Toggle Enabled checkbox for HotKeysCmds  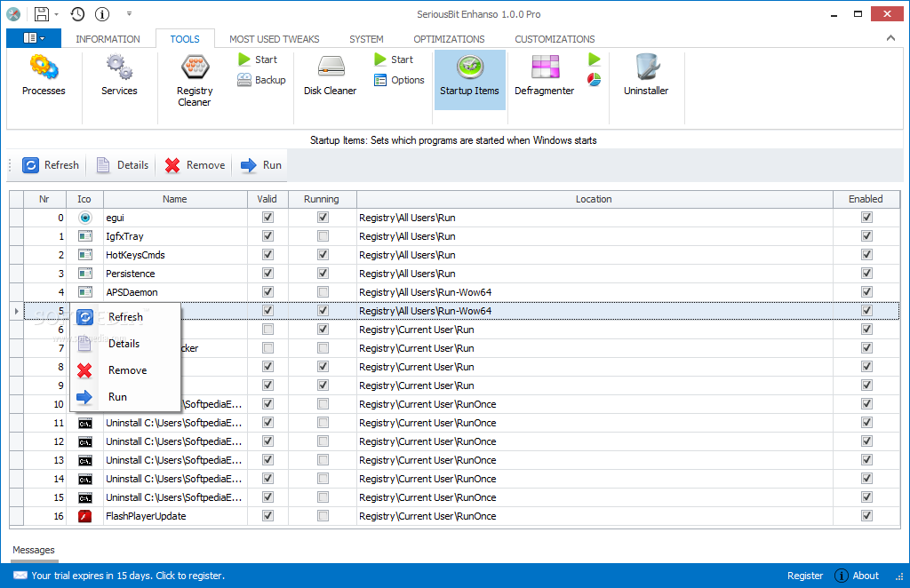[x=866, y=255]
